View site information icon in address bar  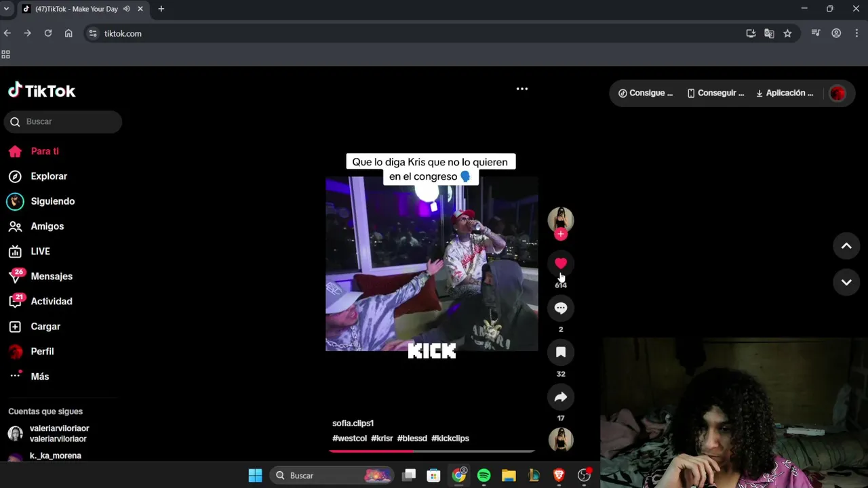point(93,33)
